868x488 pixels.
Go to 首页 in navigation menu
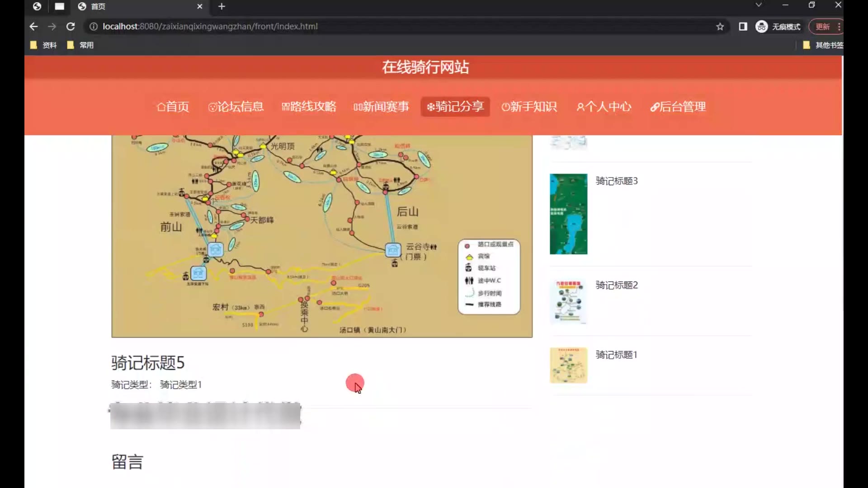[173, 107]
